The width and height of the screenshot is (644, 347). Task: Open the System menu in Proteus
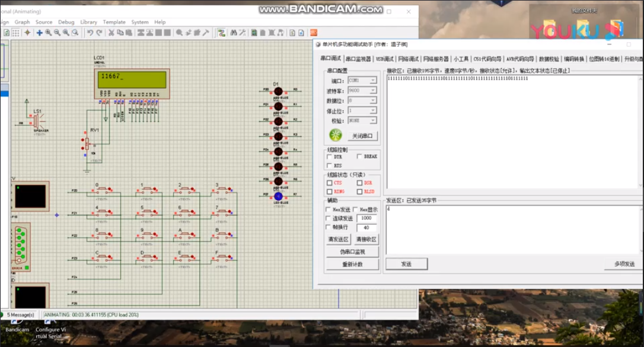[139, 22]
